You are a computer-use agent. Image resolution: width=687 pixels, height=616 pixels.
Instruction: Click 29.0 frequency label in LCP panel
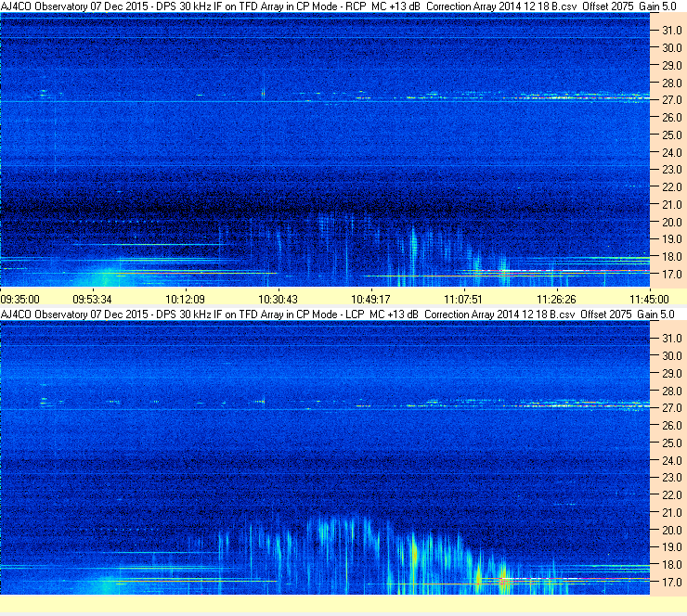click(x=671, y=374)
